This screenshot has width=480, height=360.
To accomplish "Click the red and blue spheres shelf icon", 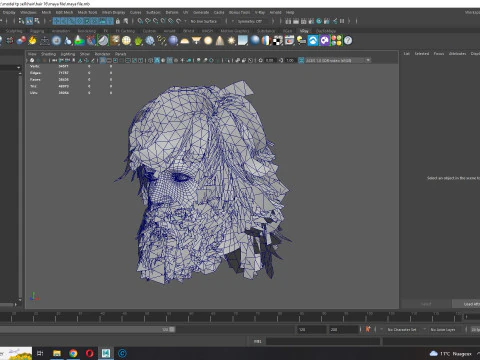I will click(x=21, y=41).
